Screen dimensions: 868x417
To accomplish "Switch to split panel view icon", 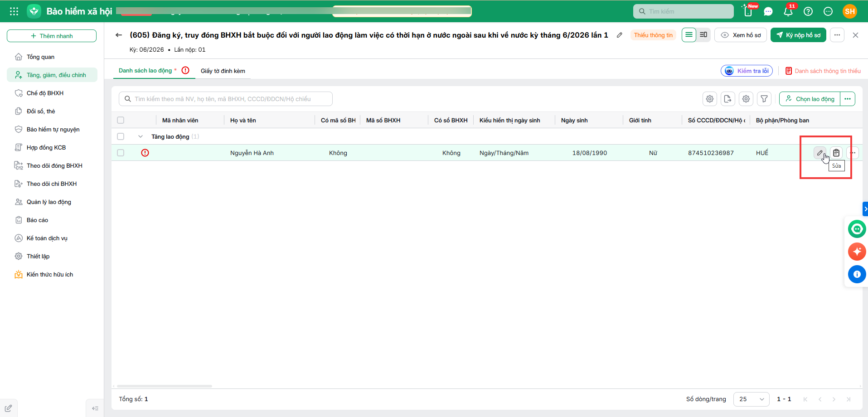I will (703, 35).
